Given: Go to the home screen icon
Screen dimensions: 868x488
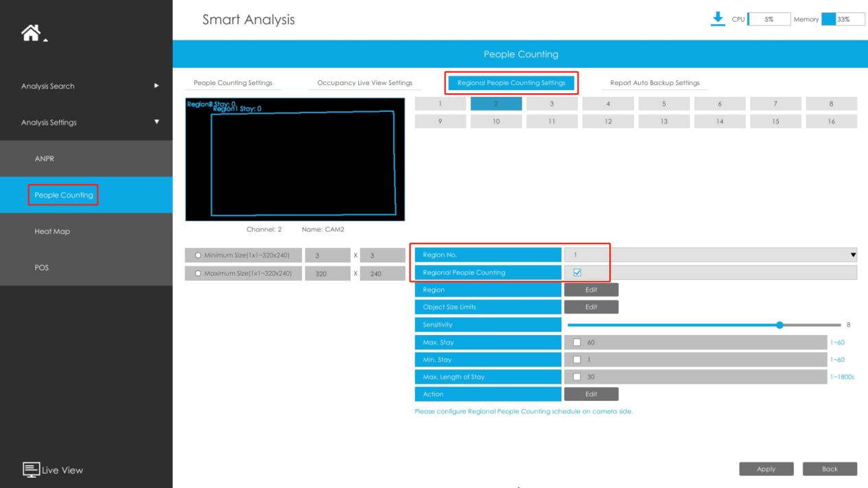Looking at the screenshot, I should point(31,32).
